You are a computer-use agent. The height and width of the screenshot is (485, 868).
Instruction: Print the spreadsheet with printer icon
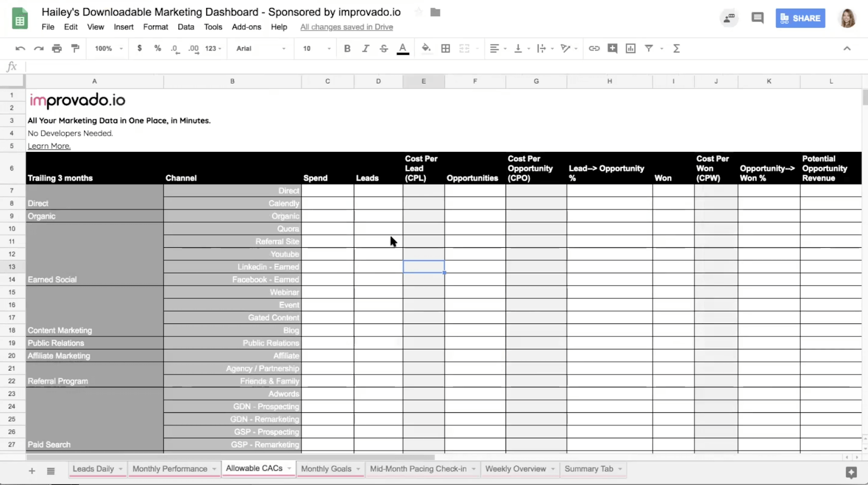coord(57,48)
